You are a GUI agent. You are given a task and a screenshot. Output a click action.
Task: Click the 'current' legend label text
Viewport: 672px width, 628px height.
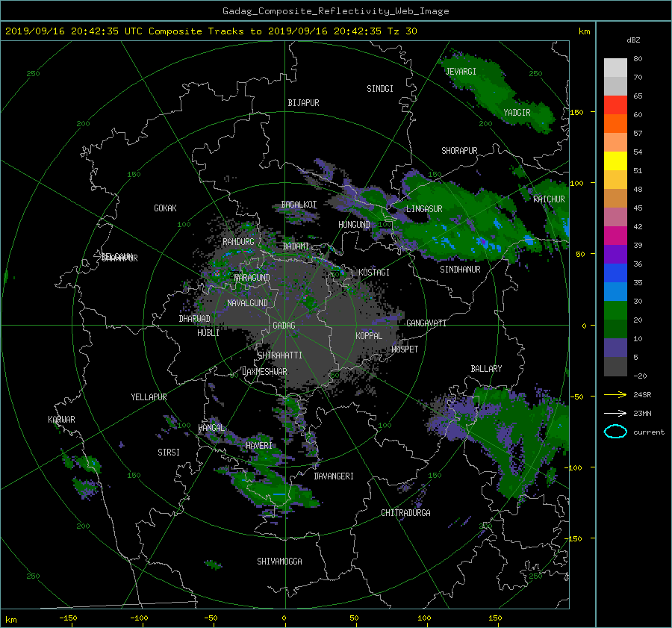[x=649, y=432]
